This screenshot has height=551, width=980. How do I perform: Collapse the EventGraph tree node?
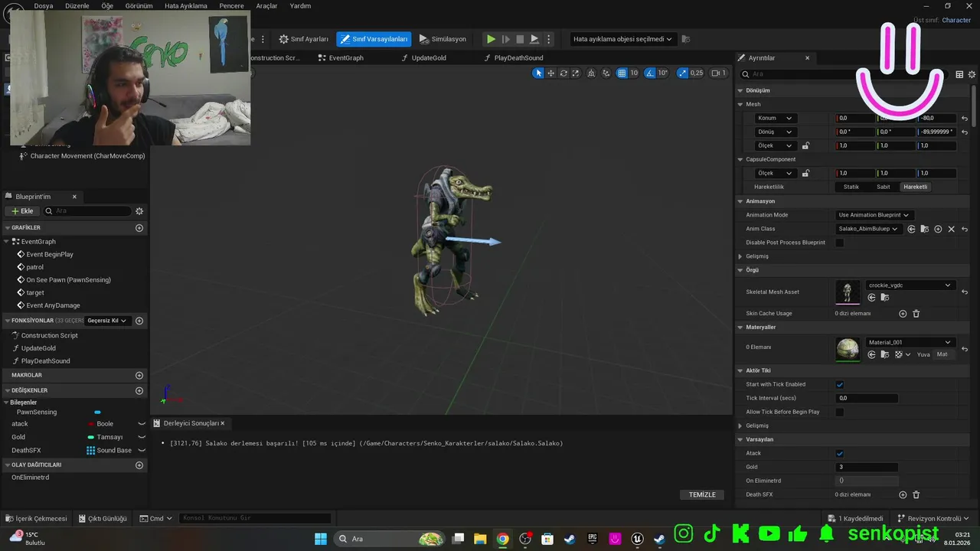coord(7,242)
